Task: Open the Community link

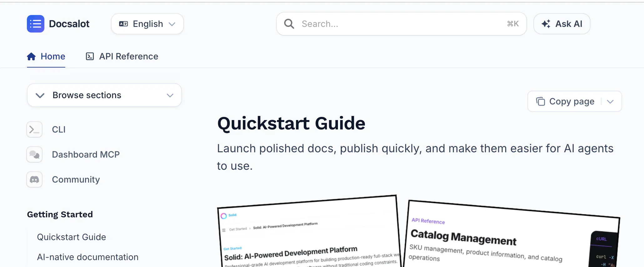Action: 76,179
